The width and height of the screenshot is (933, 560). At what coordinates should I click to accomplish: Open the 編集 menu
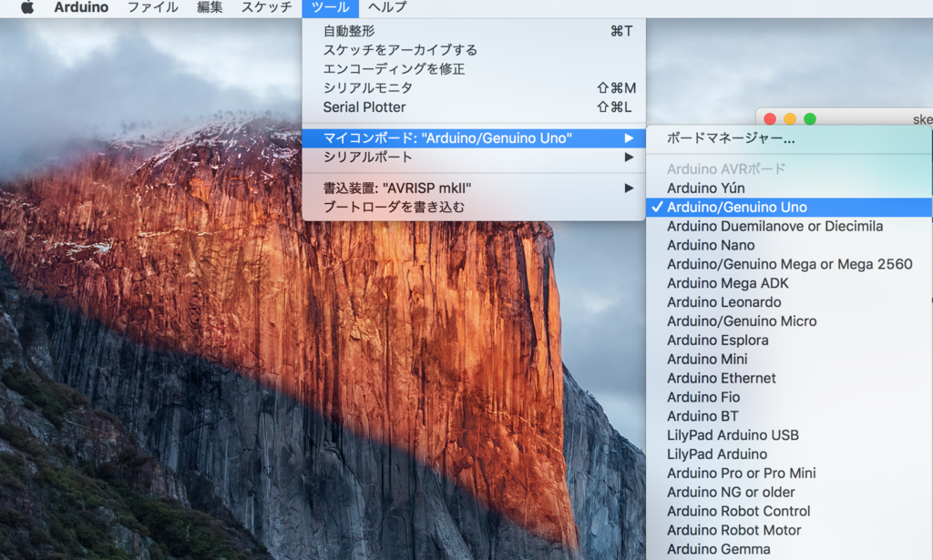210,7
